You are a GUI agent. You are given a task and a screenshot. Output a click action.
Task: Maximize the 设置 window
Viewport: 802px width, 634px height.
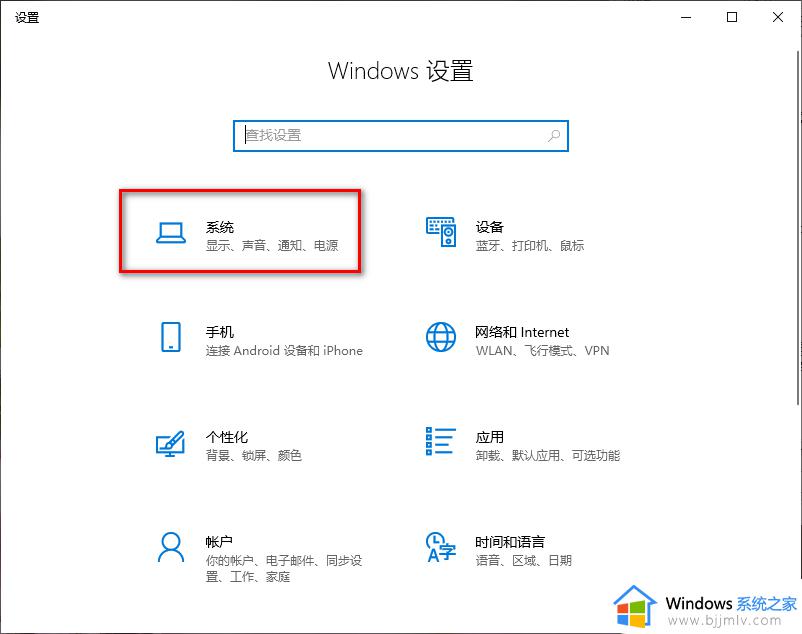click(732, 17)
